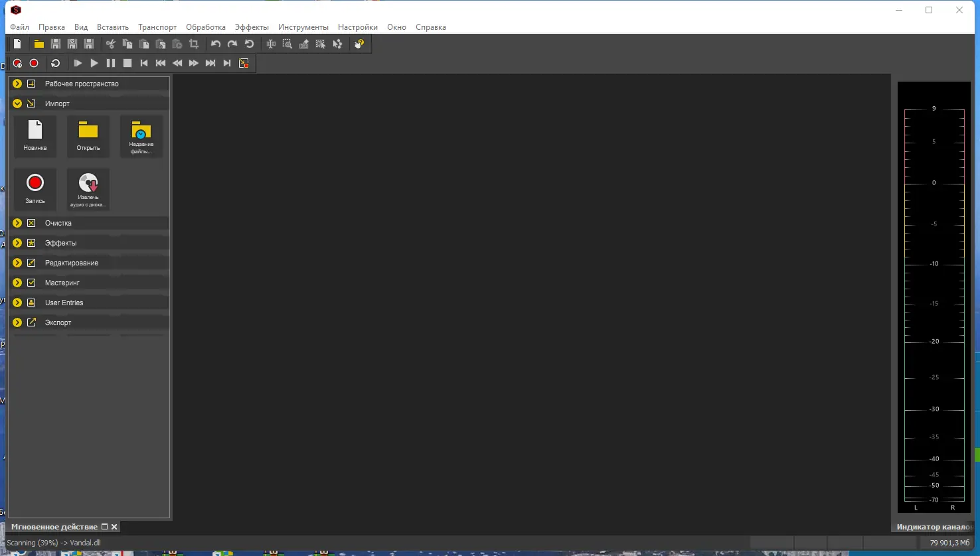The image size is (980, 556).
Task: Pause playback from the transport bar
Action: point(111,63)
